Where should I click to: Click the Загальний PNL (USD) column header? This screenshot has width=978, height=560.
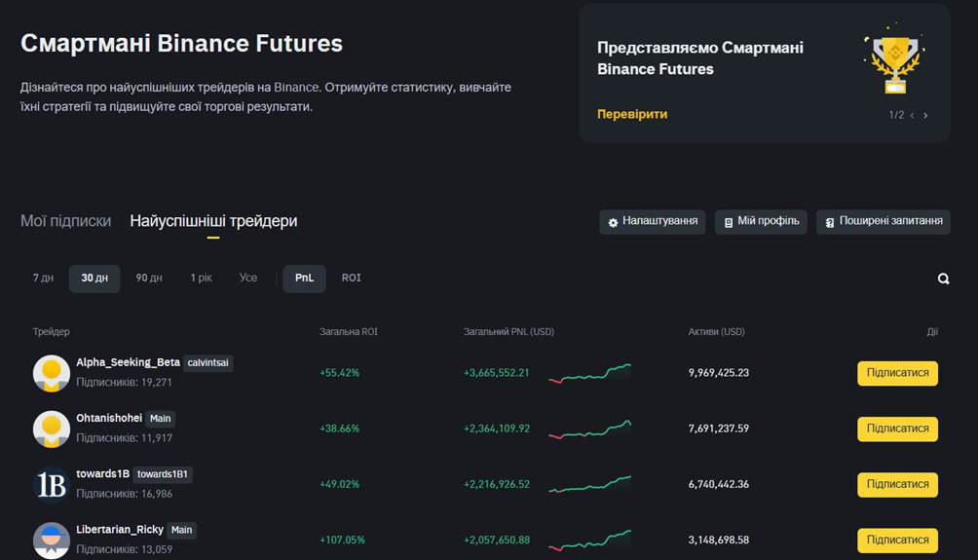coord(508,332)
